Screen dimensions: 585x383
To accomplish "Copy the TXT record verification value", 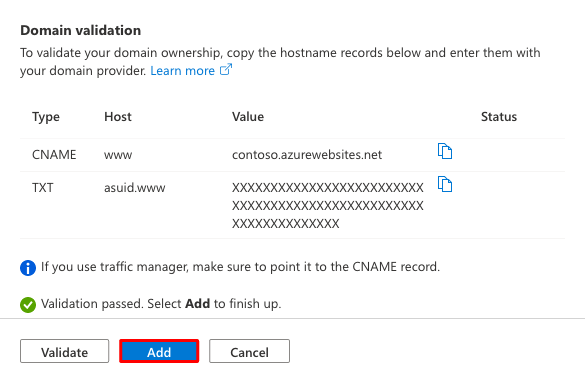I will click(x=445, y=184).
